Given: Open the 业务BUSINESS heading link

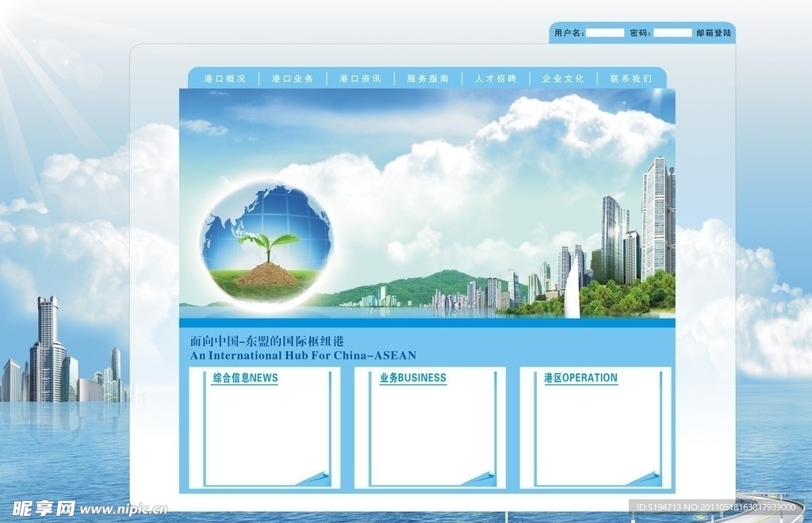Looking at the screenshot, I should [x=412, y=378].
